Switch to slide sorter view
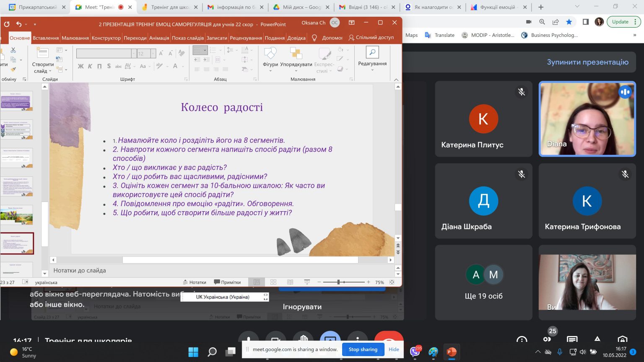Viewport: 644px width, 362px height. (x=273, y=282)
